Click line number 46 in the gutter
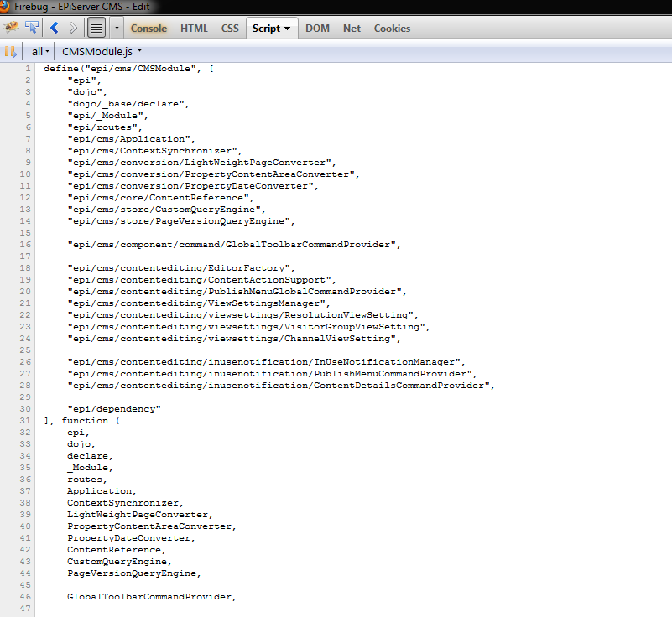Screen dimensions: 672x617 tap(25, 596)
